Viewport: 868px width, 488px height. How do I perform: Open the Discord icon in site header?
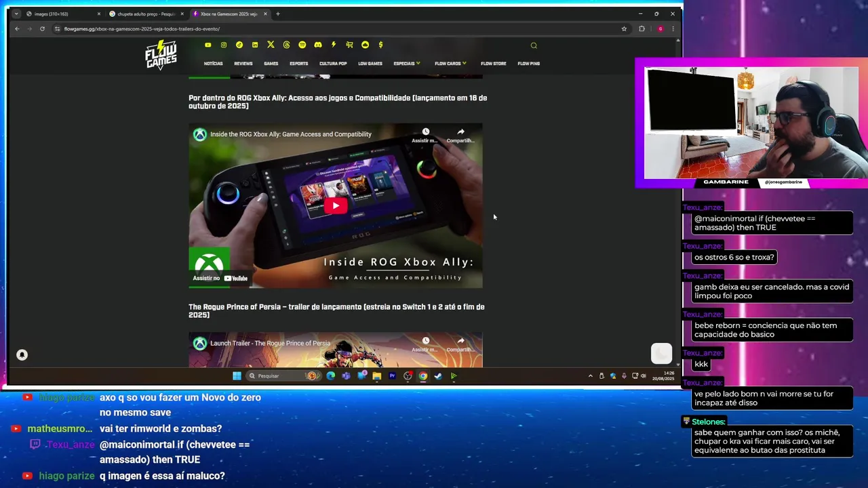tap(317, 45)
